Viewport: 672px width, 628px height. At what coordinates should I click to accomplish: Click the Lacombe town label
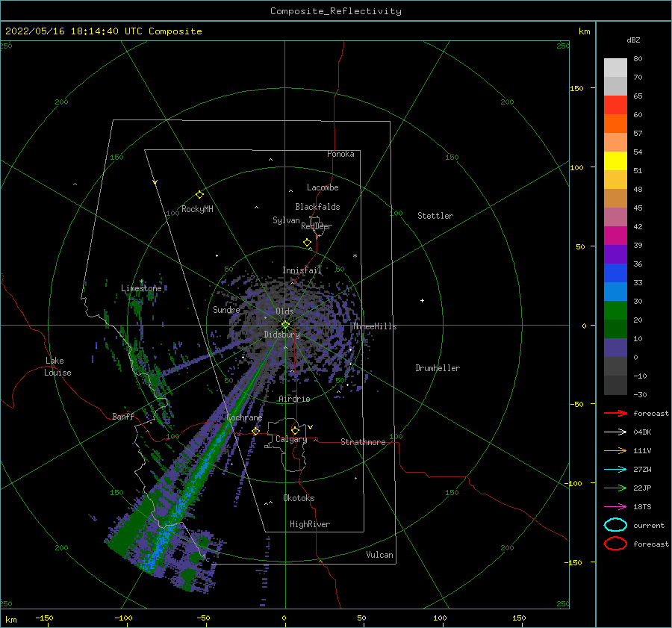pyautogui.click(x=323, y=187)
